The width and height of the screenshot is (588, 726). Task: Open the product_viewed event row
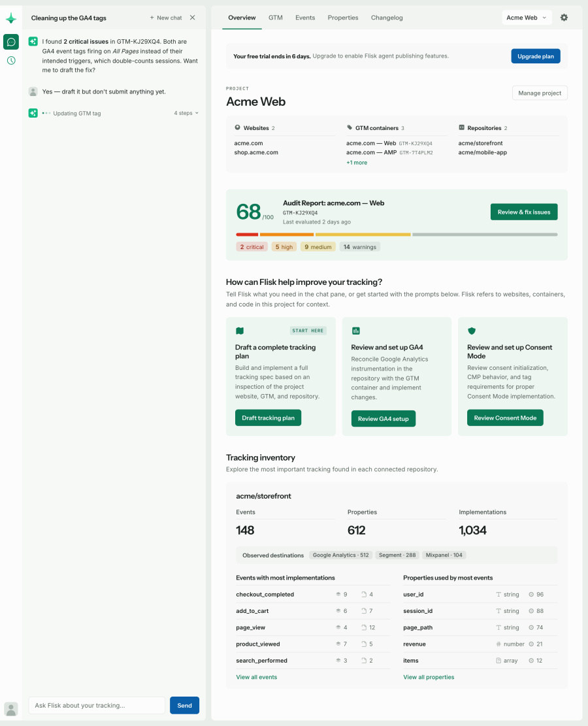point(313,644)
